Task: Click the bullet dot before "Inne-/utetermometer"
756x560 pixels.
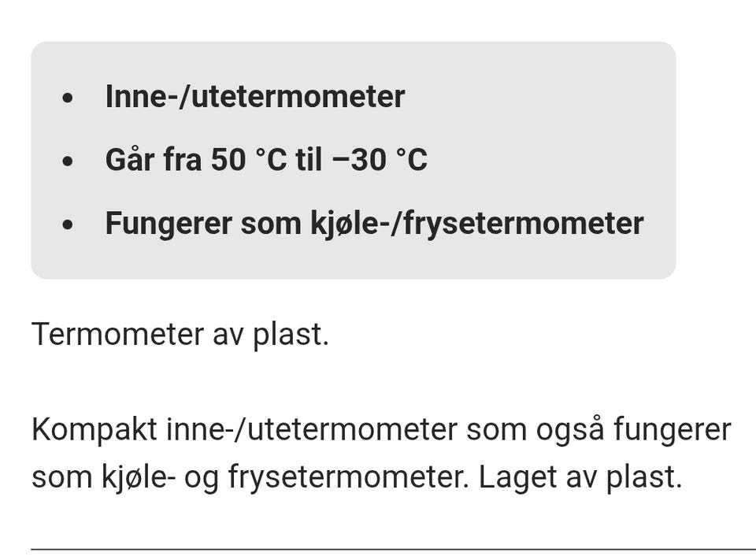Action: point(68,98)
